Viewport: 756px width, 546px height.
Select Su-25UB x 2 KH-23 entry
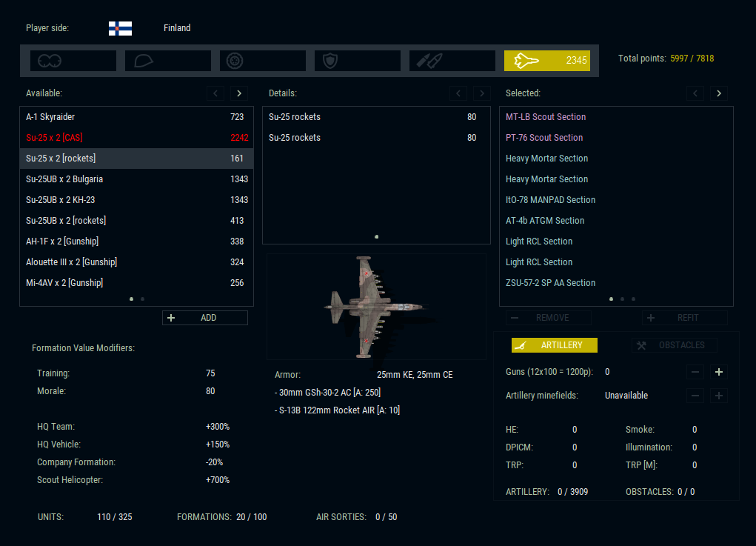136,200
